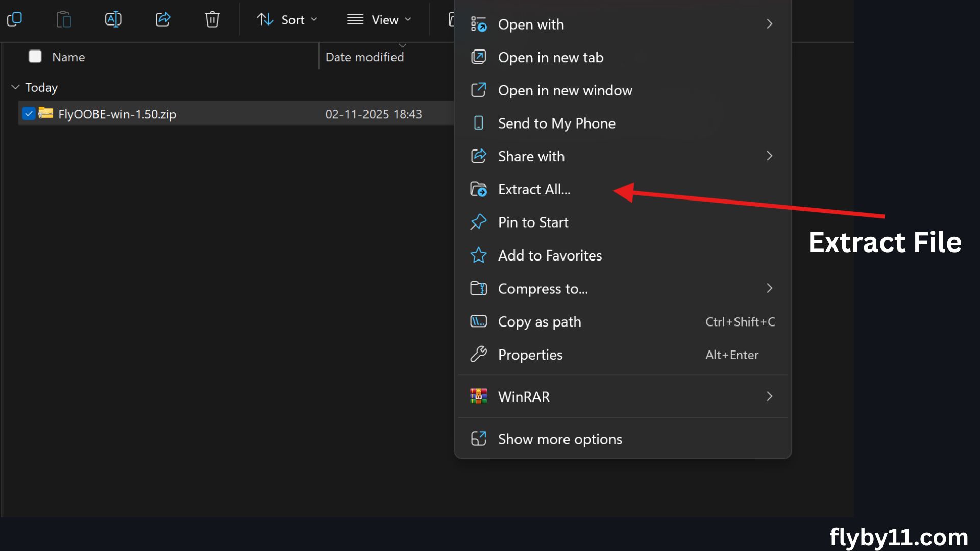Image resolution: width=980 pixels, height=551 pixels.
Task: Open the Sort dropdown
Action: click(x=287, y=19)
